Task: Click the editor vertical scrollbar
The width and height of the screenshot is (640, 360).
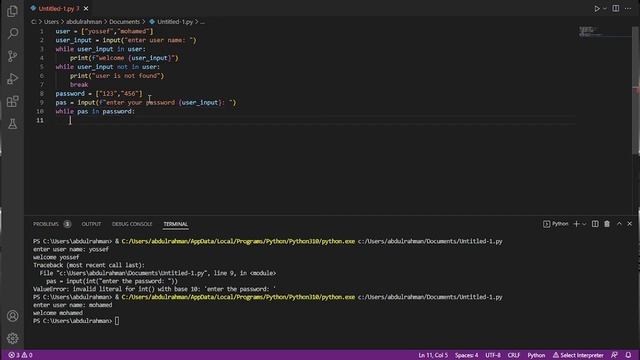Action: (x=636, y=91)
